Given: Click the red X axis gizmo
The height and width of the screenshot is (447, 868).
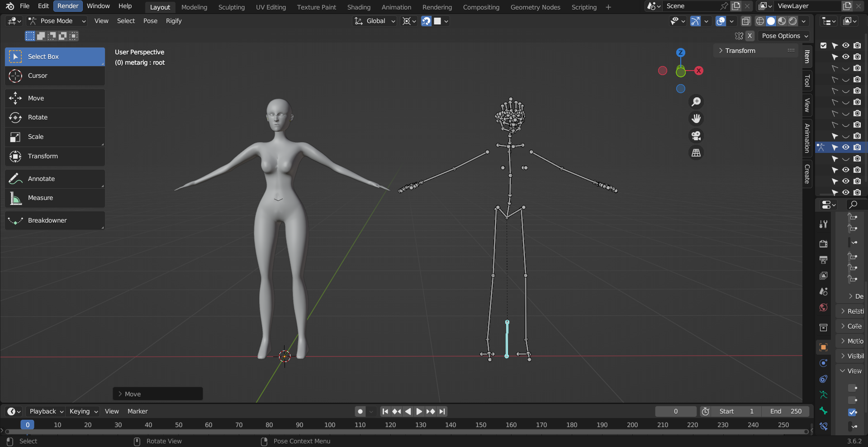Looking at the screenshot, I should tap(699, 71).
